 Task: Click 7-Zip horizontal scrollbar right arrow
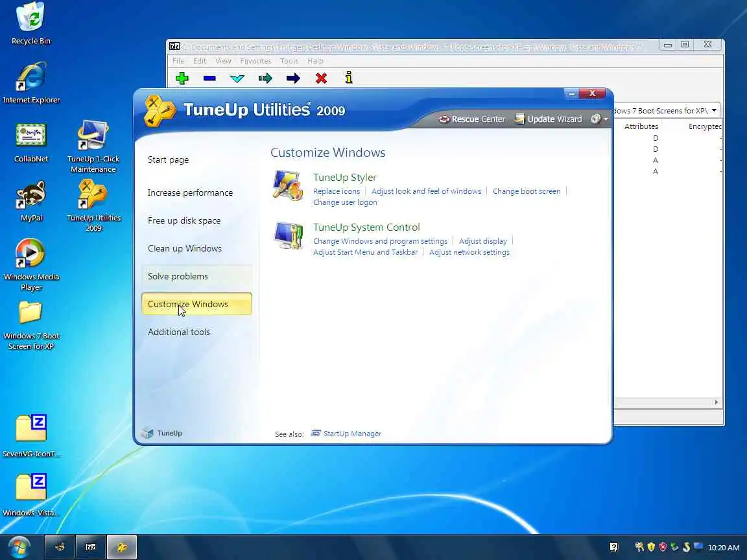pos(716,402)
